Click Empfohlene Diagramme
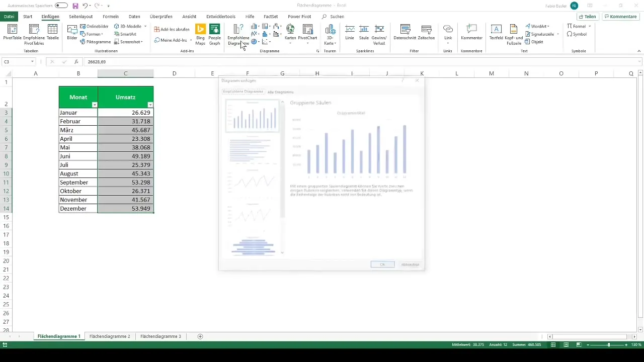 pyautogui.click(x=238, y=34)
